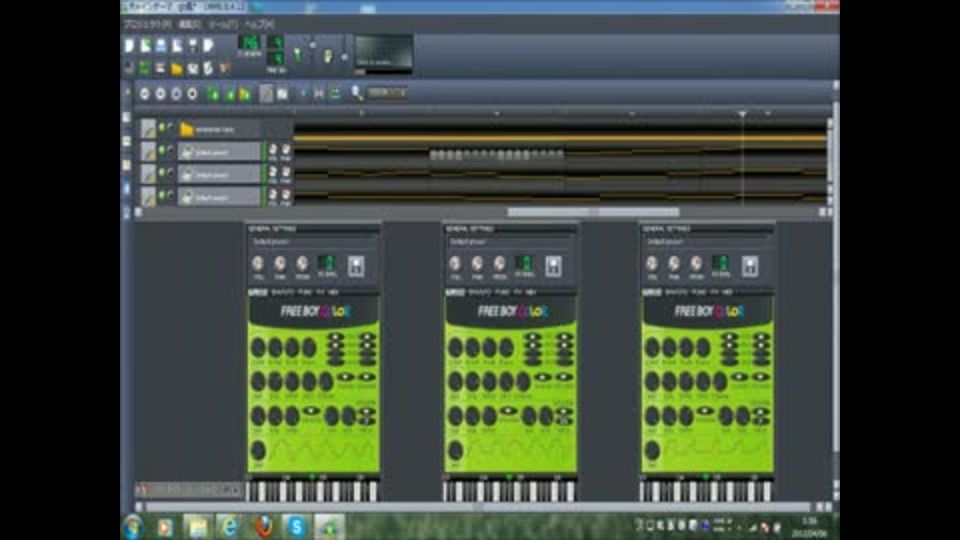Select edit mode in Song Editor
This screenshot has width=960, height=540.
tap(282, 94)
